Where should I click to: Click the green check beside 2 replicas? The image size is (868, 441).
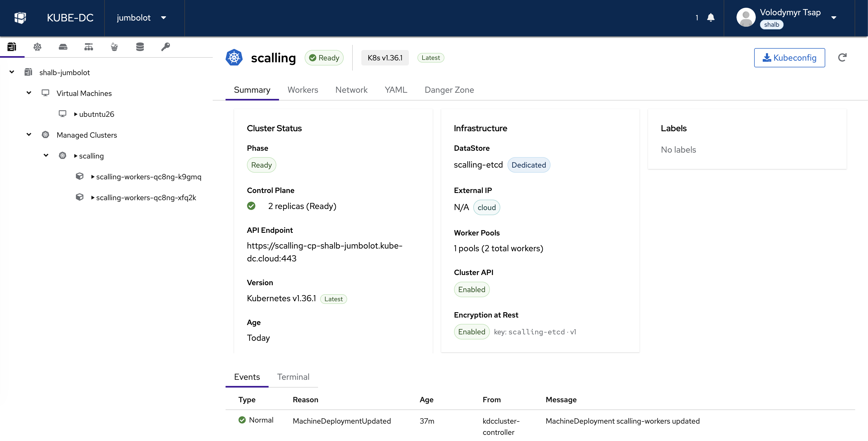(x=251, y=206)
